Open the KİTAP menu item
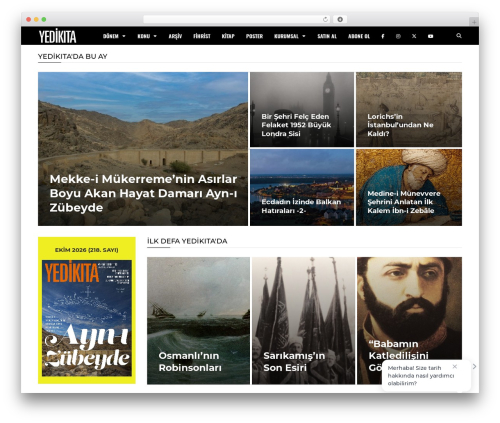 (x=228, y=36)
